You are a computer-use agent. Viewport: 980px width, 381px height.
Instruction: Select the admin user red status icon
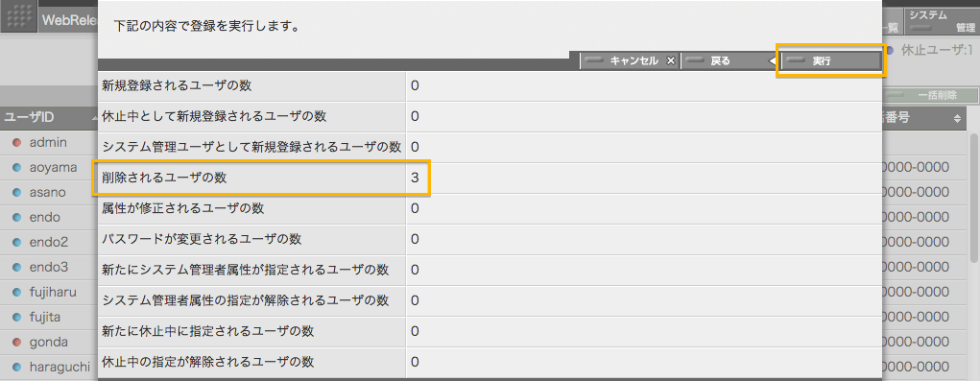click(17, 143)
